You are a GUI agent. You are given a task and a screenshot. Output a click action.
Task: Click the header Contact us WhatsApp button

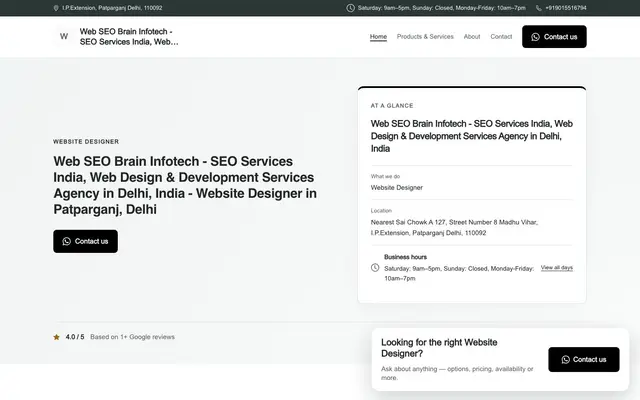[554, 37]
